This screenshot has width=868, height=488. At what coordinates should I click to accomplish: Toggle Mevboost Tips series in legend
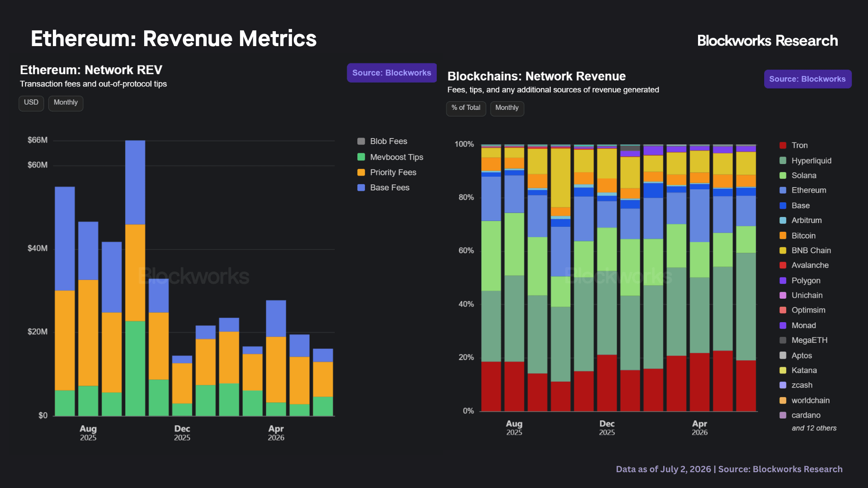[361, 157]
